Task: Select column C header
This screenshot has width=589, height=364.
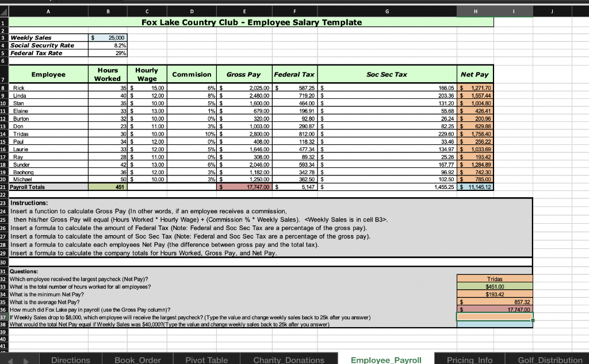Action: click(x=147, y=12)
